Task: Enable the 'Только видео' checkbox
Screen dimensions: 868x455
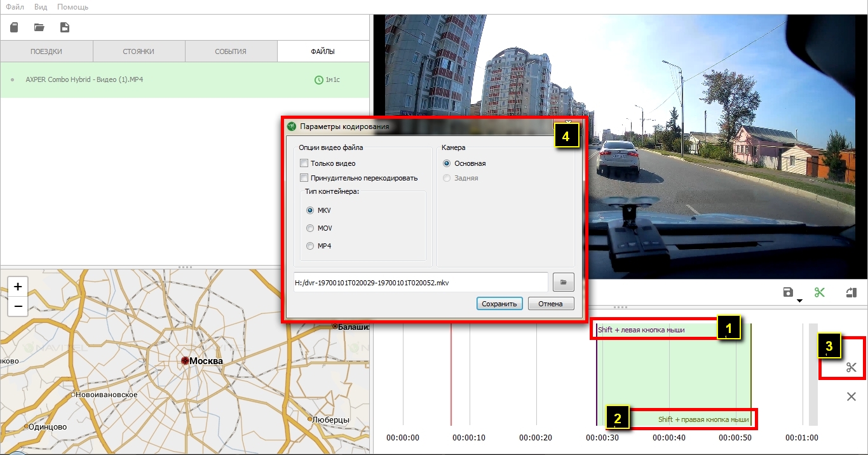Action: [x=304, y=163]
